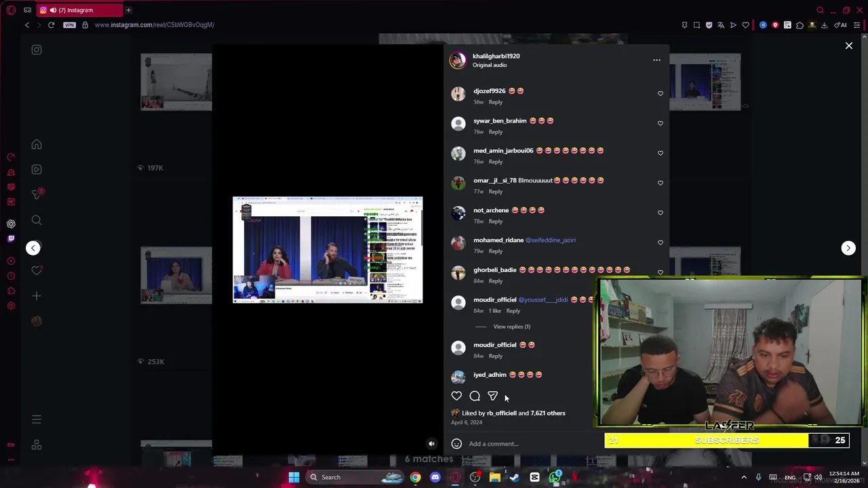Like not_archene's comment
868x488 pixels.
point(660,213)
